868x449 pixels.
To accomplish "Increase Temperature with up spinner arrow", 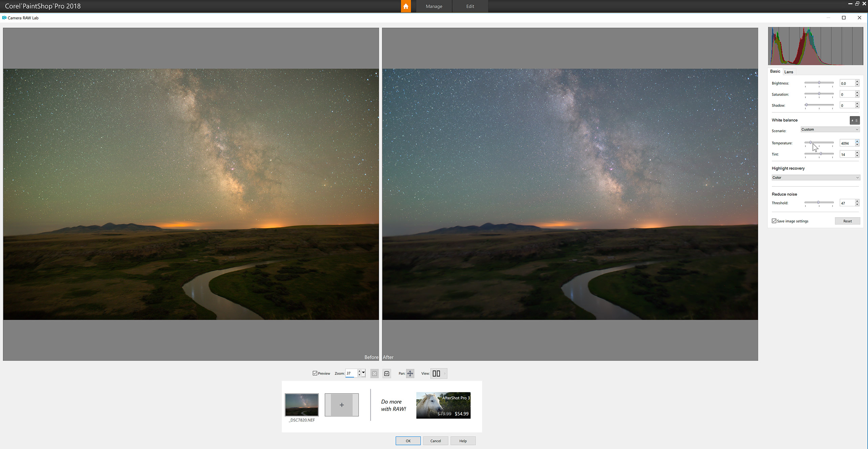I will pos(857,141).
